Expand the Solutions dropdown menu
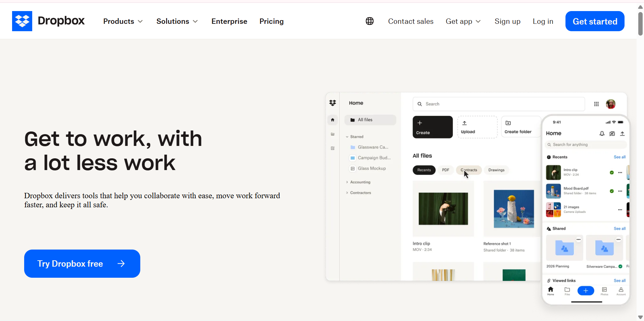644x321 pixels. click(x=177, y=21)
